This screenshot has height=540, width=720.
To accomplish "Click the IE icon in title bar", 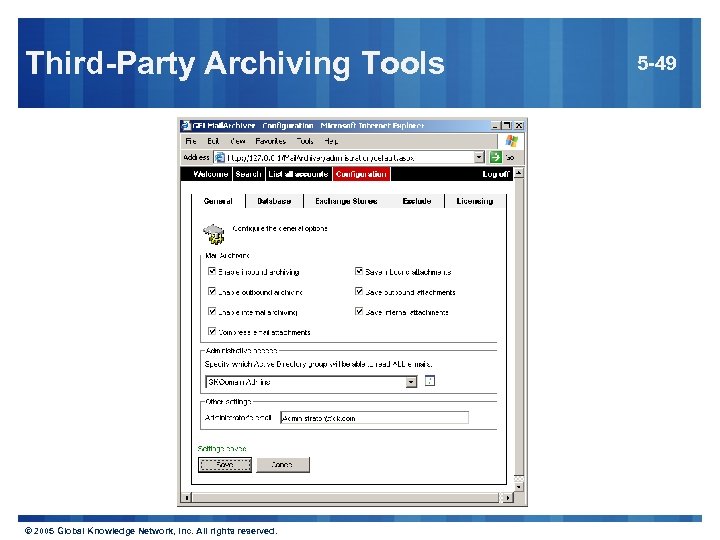I will pos(186,125).
